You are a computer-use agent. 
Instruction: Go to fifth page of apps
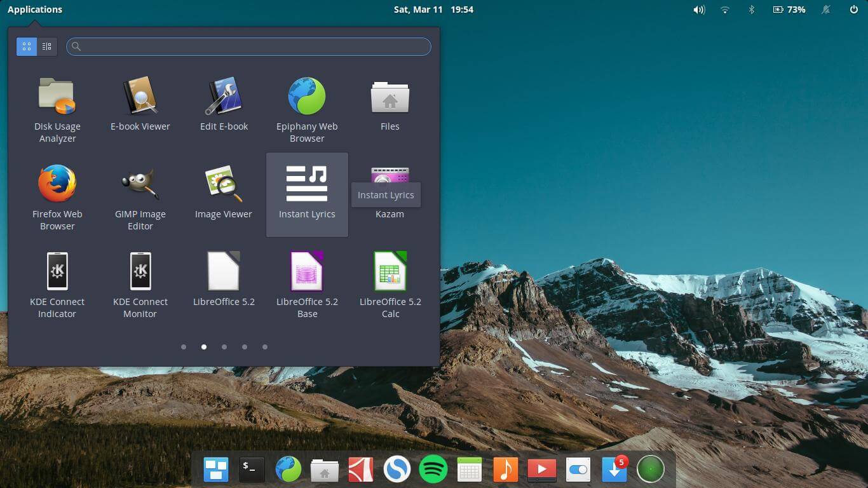[x=265, y=347]
